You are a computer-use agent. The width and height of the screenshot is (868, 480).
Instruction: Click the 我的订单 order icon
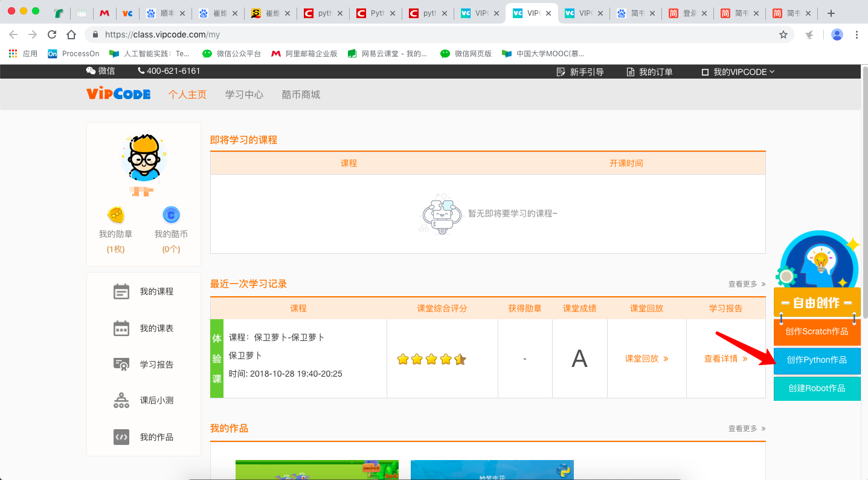631,72
